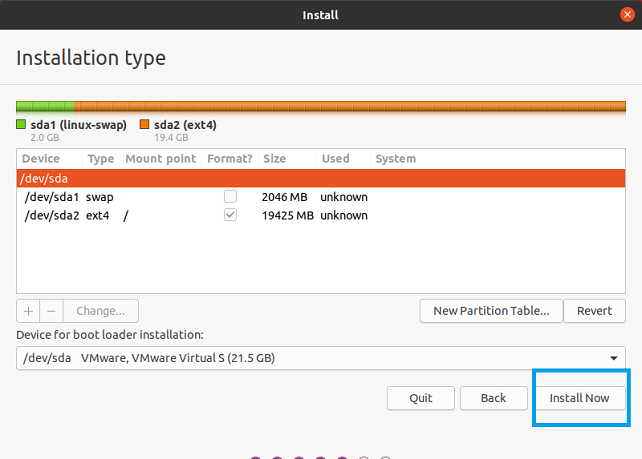Select the /dev/sda disk row
Viewport: 642px width, 459px height.
(x=320, y=178)
